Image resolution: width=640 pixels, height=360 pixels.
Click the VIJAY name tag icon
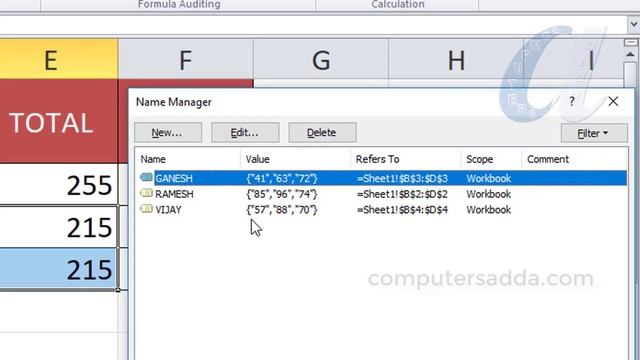click(146, 209)
